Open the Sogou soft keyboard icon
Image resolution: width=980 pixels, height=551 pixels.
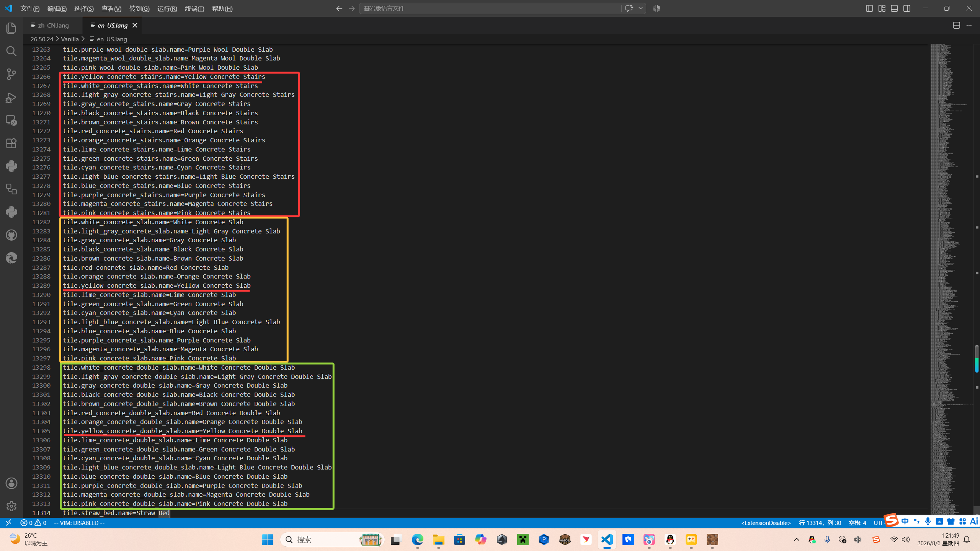click(939, 521)
